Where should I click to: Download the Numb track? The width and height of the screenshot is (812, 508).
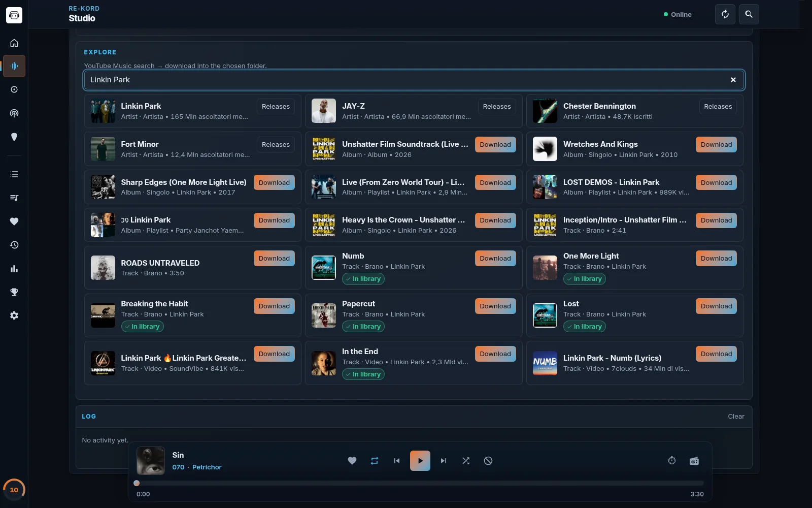coord(495,259)
